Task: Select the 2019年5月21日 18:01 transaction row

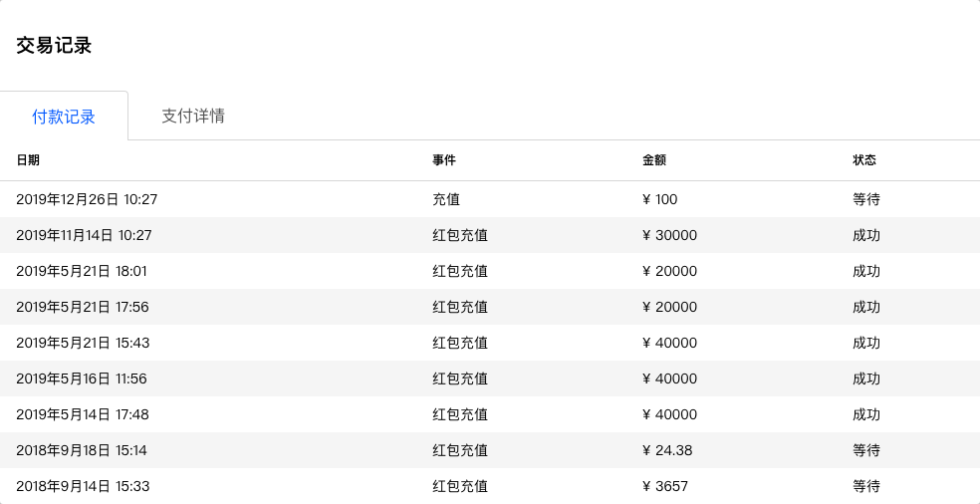Action: [490, 271]
